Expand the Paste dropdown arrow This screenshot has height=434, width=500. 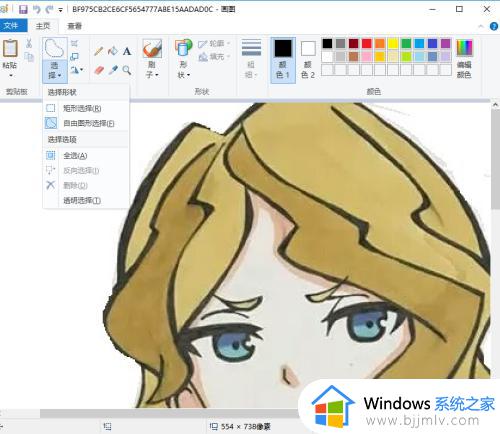[10, 75]
